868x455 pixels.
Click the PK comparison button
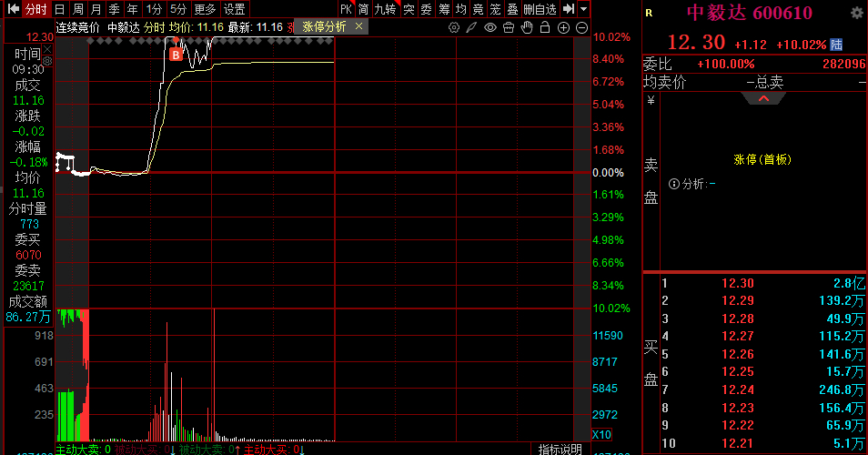(x=346, y=9)
